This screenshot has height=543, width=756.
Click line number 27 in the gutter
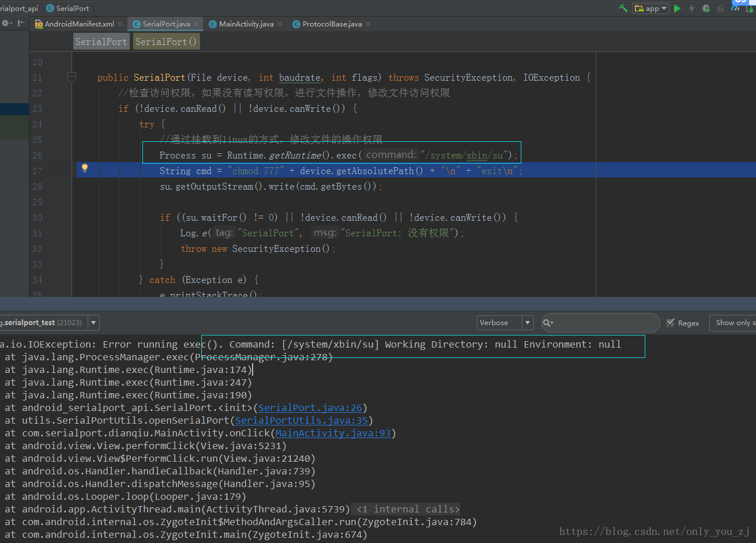point(37,171)
